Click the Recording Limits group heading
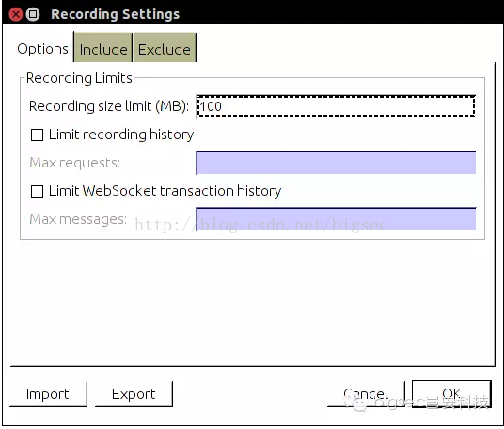This screenshot has width=504, height=429. (x=79, y=78)
